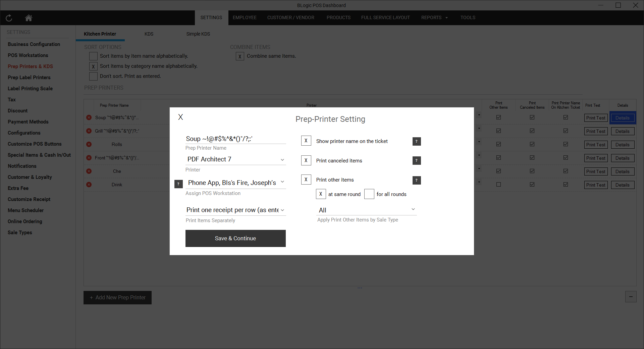Image resolution: width=644 pixels, height=349 pixels.
Task: Click help icon beside Assign POS Workstation
Action: coord(178,184)
